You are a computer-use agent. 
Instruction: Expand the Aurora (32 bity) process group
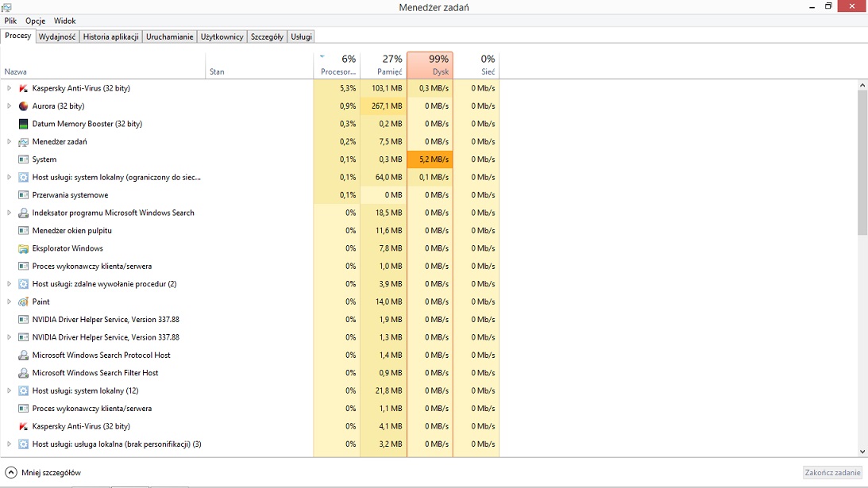pos(9,106)
